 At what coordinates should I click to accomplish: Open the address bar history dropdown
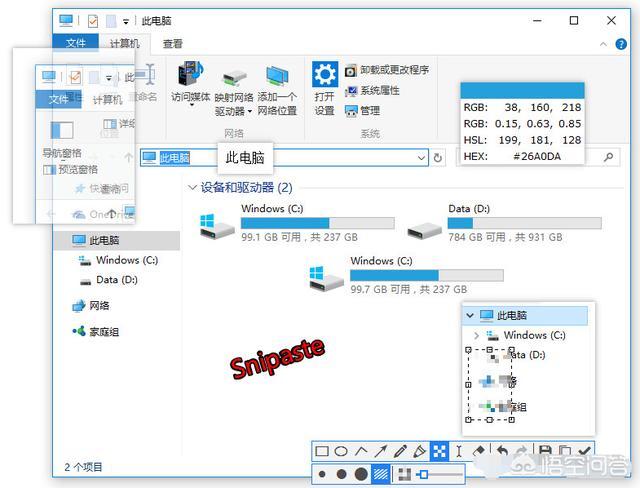[x=421, y=158]
